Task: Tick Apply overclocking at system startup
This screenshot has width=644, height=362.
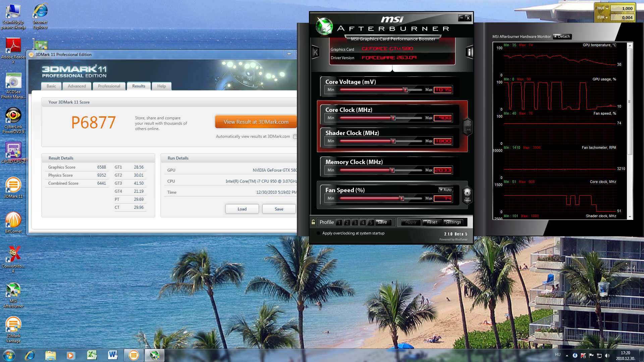Action: [318, 233]
